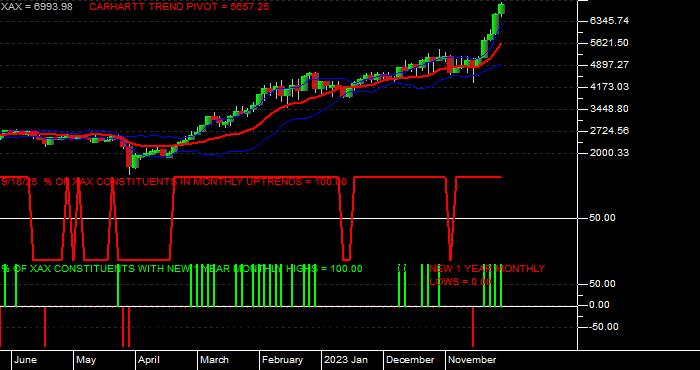Click the 0.00 axis value in bottom panel
This screenshot has height=370, width=700.
pyautogui.click(x=600, y=305)
